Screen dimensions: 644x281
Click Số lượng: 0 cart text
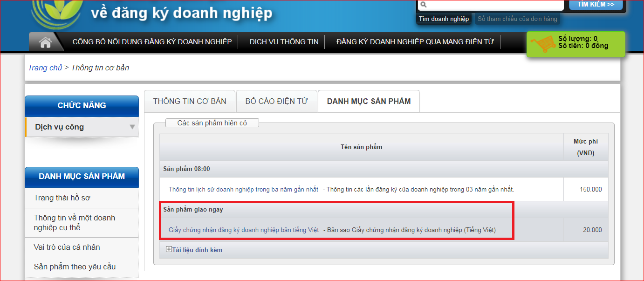(x=578, y=39)
